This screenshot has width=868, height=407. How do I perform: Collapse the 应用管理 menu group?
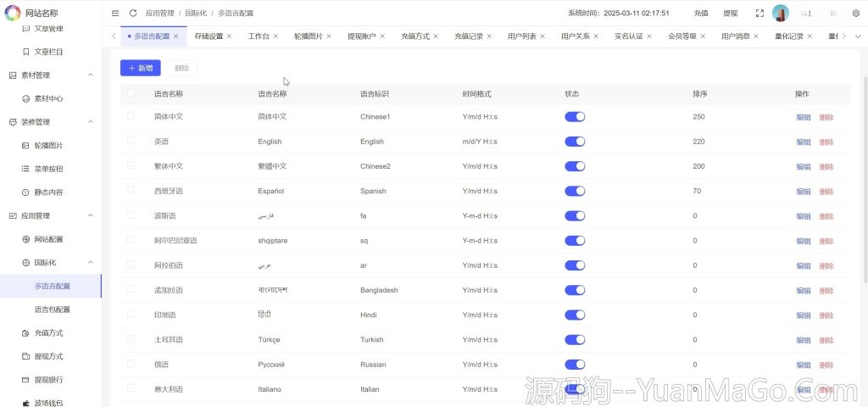pos(91,216)
